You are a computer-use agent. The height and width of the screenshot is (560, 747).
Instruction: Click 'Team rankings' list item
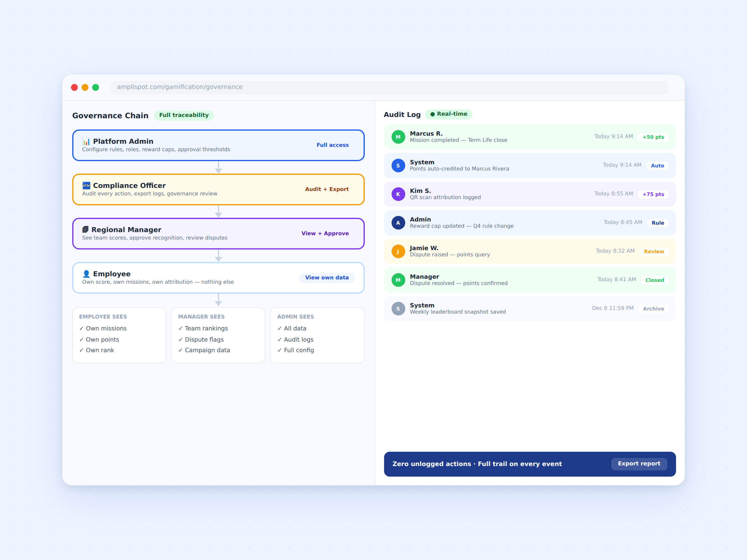[x=203, y=329]
